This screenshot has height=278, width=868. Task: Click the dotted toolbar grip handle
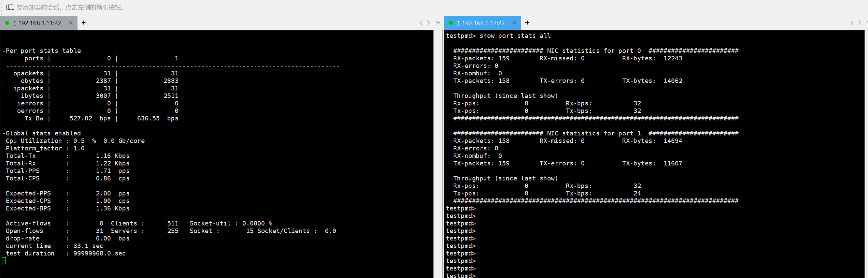(x=2, y=7)
